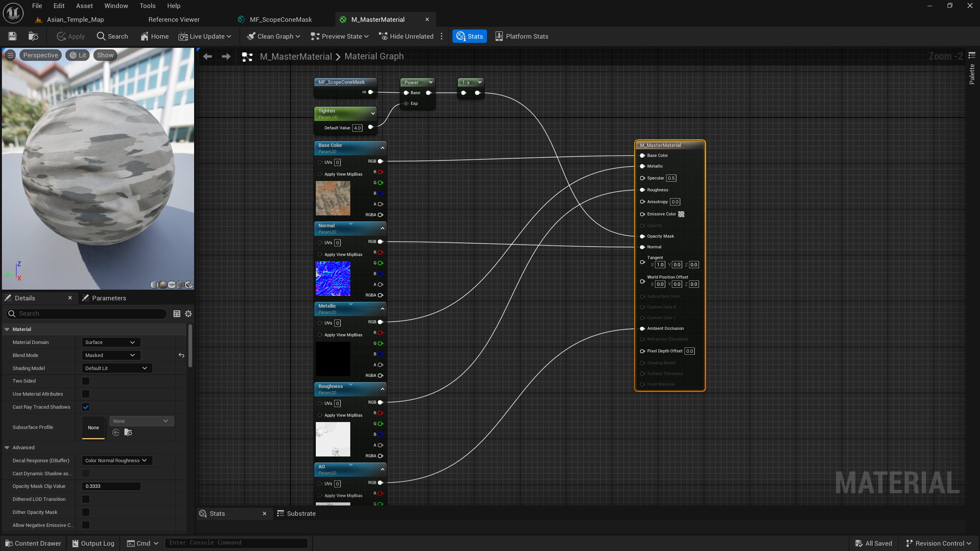This screenshot has width=980, height=551.
Task: Open Shading Model dropdown
Action: [116, 368]
